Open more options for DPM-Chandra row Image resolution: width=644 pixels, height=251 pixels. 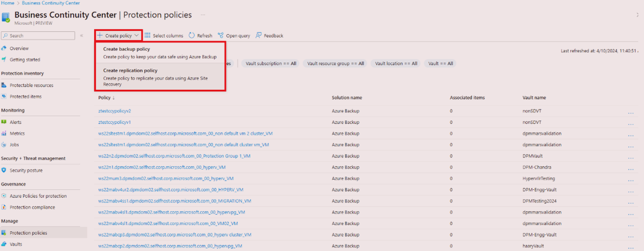[631, 168]
